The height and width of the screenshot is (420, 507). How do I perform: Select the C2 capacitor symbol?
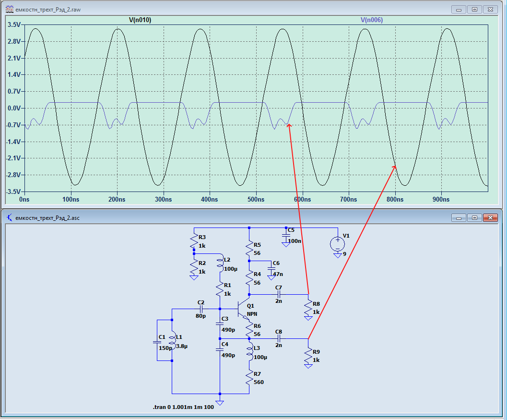(201, 309)
